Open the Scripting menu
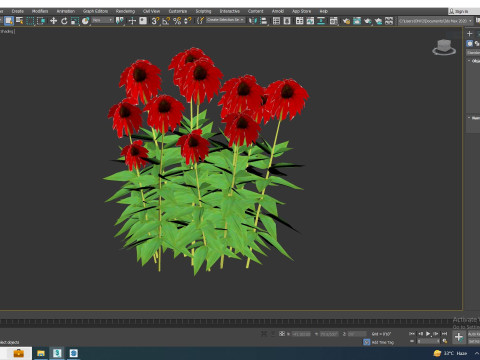Image resolution: width=480 pixels, height=360 pixels. point(203,11)
